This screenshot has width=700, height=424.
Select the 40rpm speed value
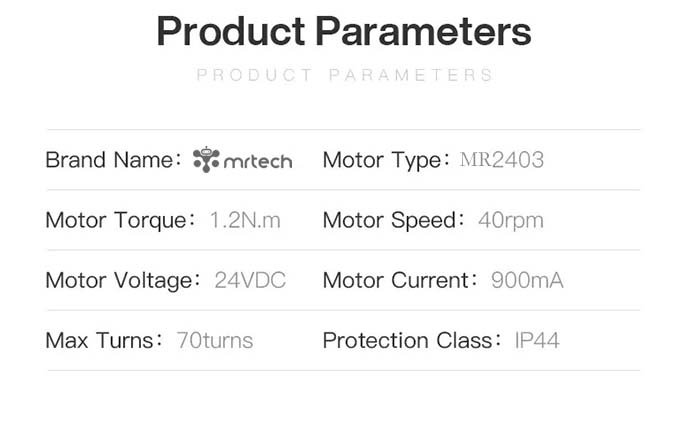(511, 220)
